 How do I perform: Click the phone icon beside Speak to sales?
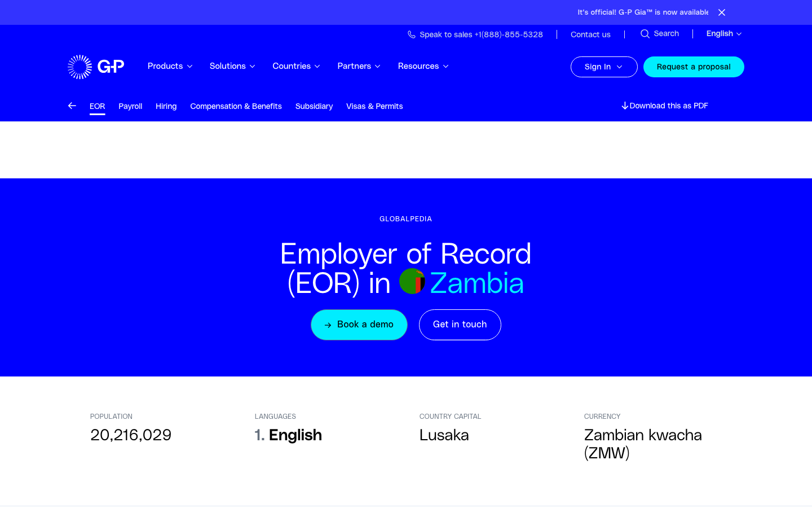pos(412,34)
